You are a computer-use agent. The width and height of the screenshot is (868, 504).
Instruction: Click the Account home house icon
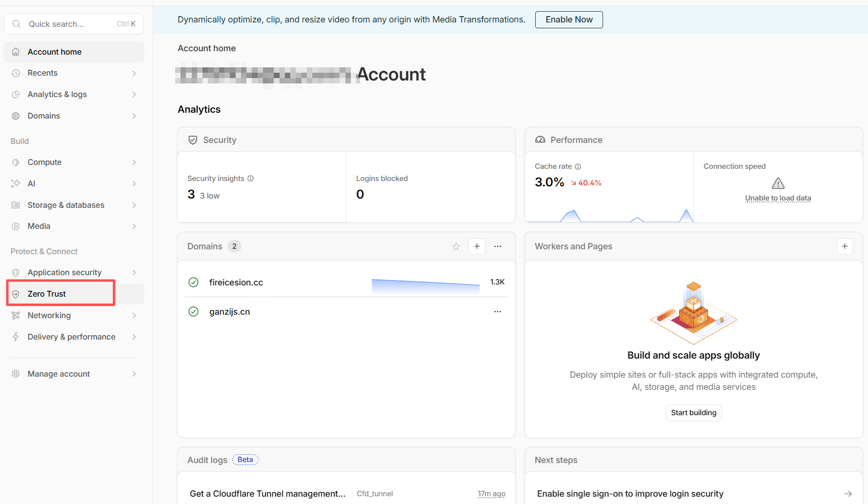16,52
